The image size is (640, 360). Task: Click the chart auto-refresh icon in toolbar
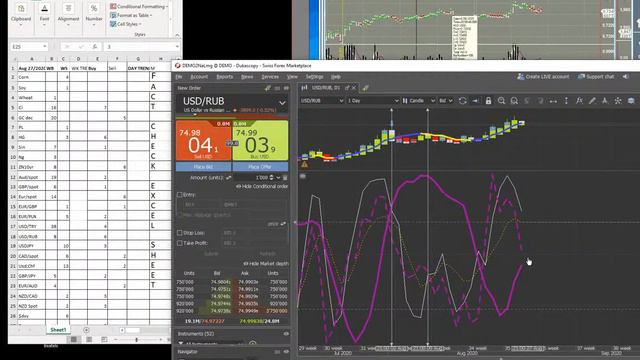(x=462, y=101)
